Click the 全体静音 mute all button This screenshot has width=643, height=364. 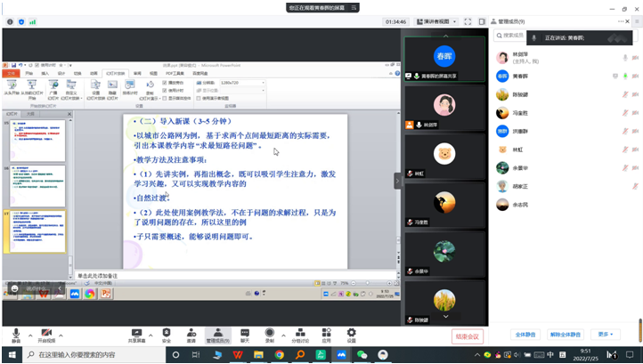click(x=525, y=335)
